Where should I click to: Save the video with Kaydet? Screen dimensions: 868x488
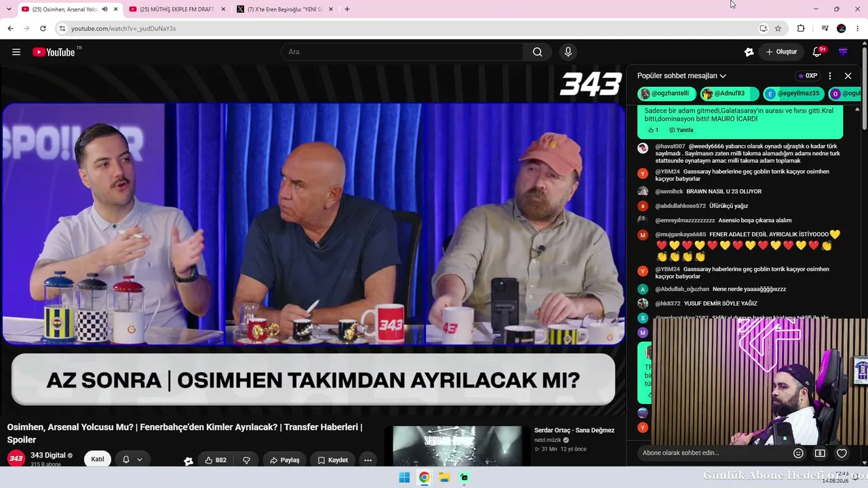pos(332,460)
